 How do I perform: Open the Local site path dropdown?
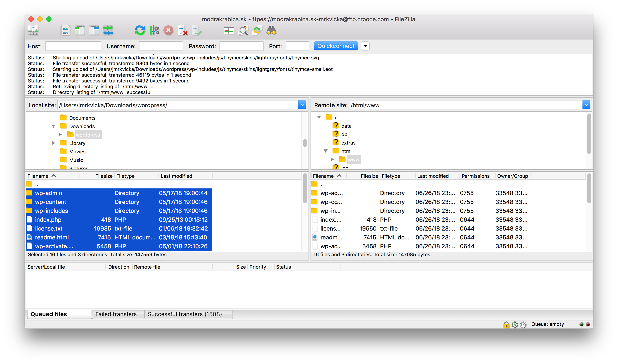(x=302, y=105)
